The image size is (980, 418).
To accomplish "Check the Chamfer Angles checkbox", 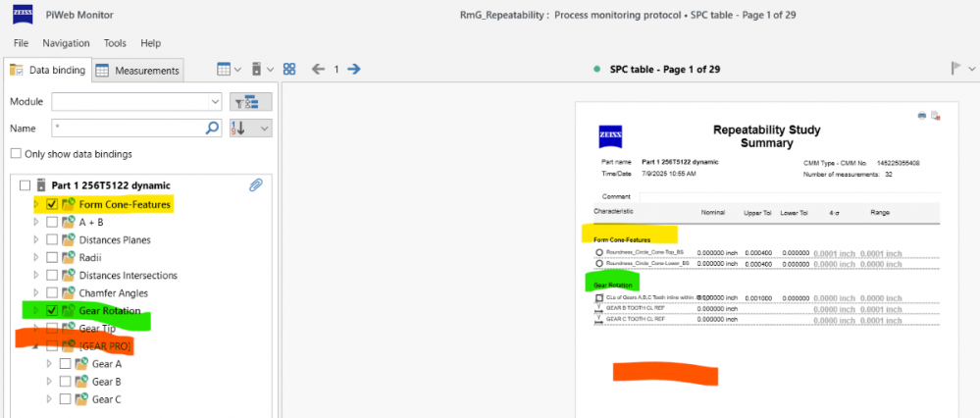I will click(x=53, y=292).
